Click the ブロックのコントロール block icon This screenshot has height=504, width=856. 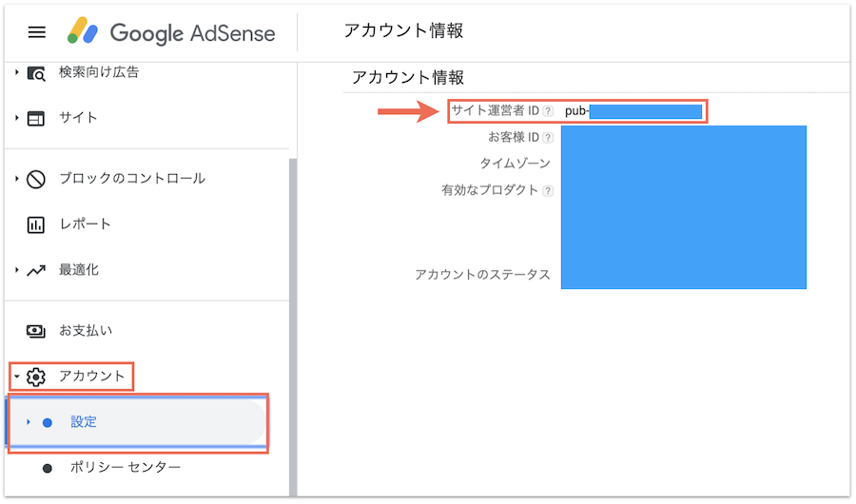(x=36, y=179)
